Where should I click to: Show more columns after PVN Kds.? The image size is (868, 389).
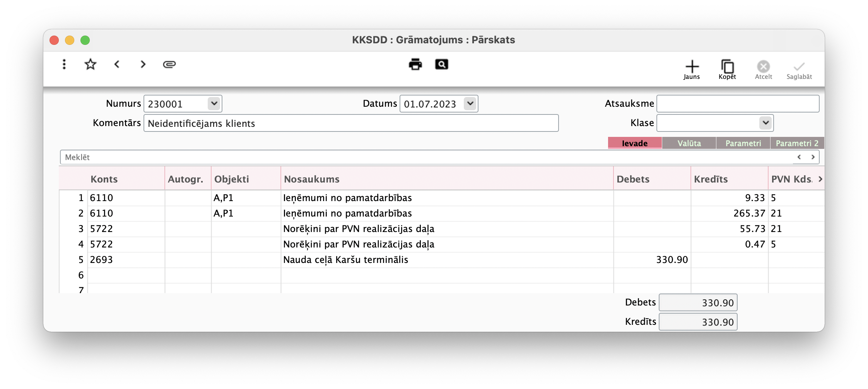click(x=820, y=179)
